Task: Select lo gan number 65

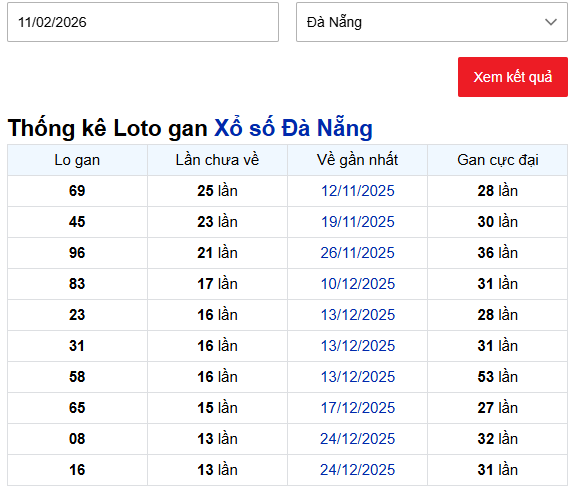Action: tap(77, 408)
